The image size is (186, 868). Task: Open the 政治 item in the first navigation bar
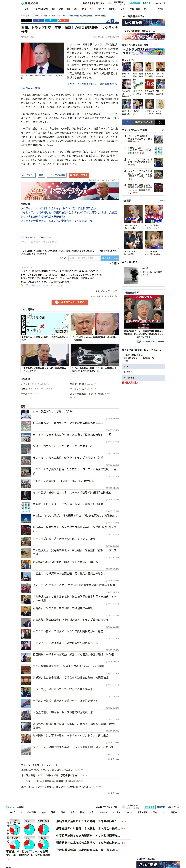pos(76,9)
